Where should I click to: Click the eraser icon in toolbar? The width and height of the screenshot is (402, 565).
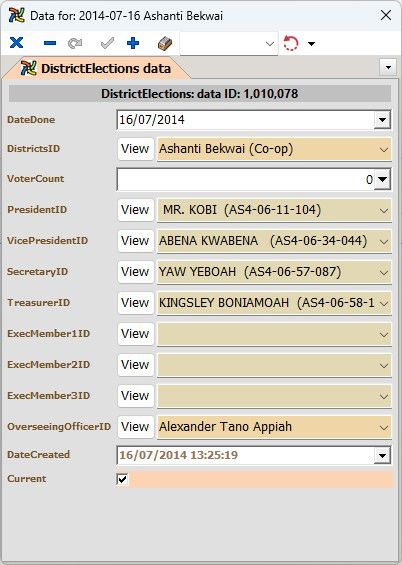click(x=165, y=43)
